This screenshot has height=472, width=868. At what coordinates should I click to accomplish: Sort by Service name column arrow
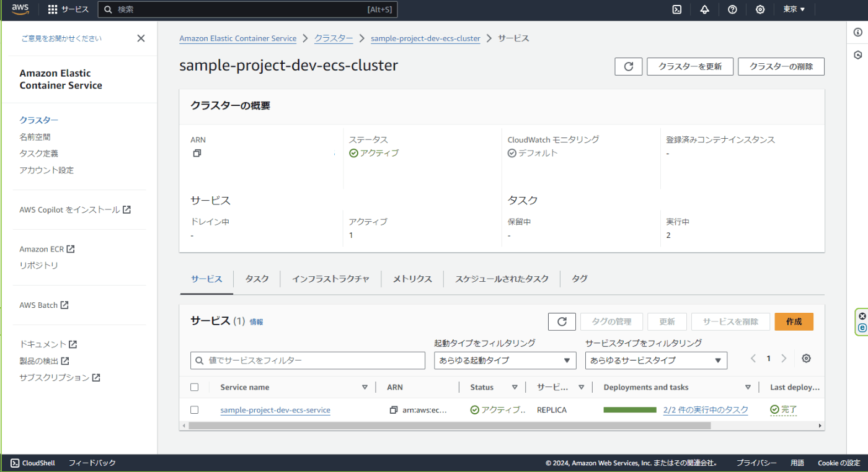365,387
